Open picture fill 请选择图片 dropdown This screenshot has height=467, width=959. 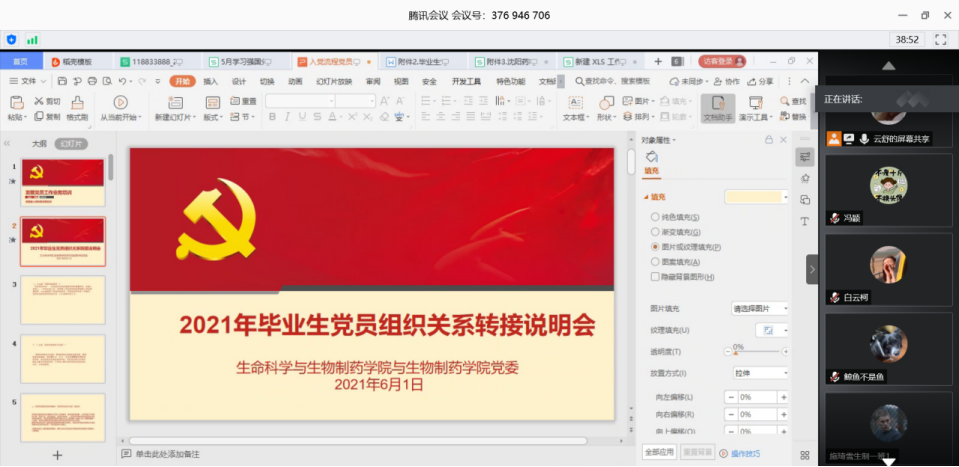(760, 309)
